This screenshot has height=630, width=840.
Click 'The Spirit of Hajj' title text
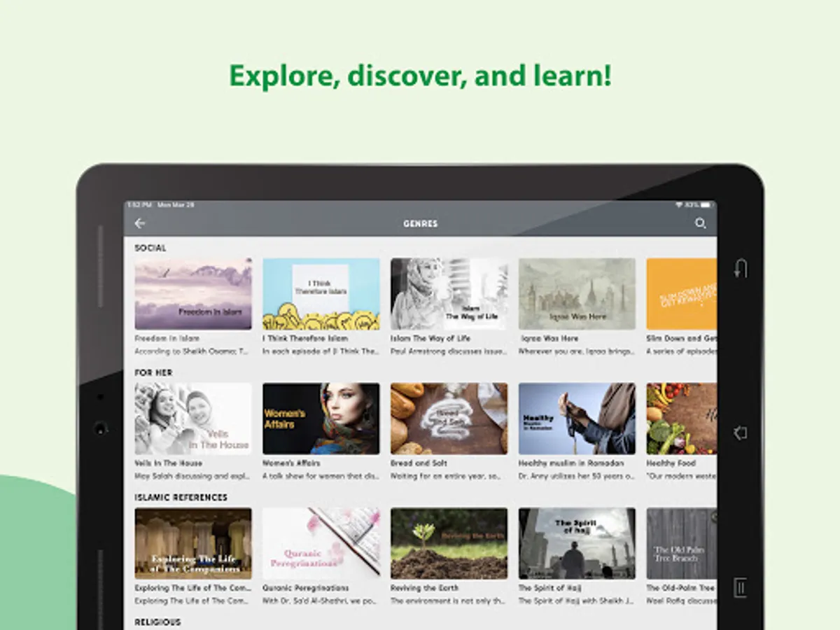[549, 588]
